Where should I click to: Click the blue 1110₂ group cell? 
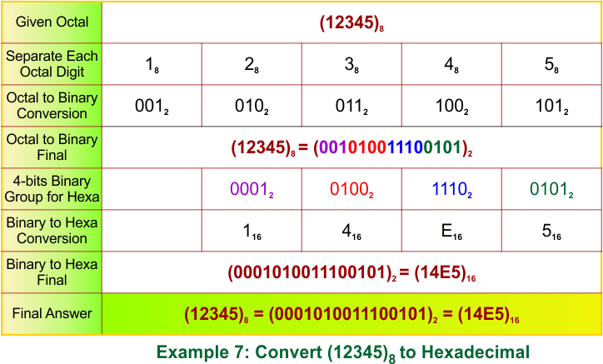point(452,190)
